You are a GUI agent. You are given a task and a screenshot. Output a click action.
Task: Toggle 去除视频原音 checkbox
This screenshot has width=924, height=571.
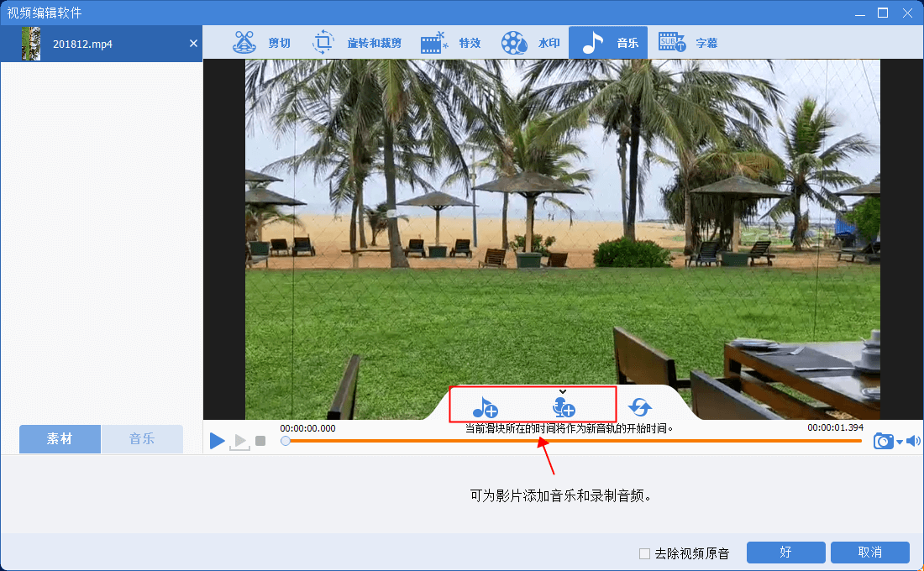[x=644, y=553]
